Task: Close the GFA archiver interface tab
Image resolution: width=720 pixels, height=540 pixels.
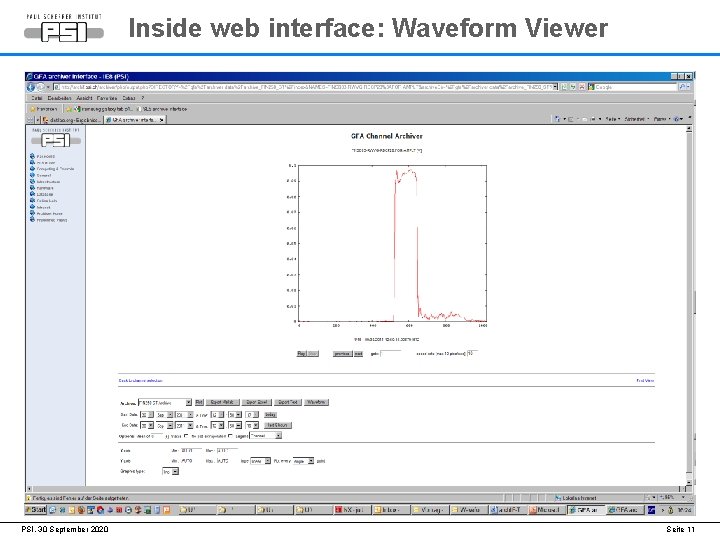Action: 161,120
